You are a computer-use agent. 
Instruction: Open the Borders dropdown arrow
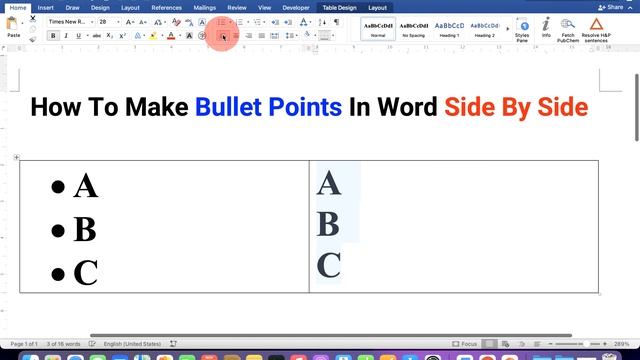tap(333, 36)
